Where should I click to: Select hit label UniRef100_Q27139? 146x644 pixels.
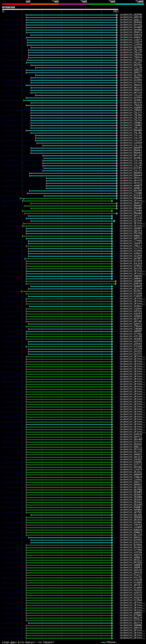click(131, 218)
